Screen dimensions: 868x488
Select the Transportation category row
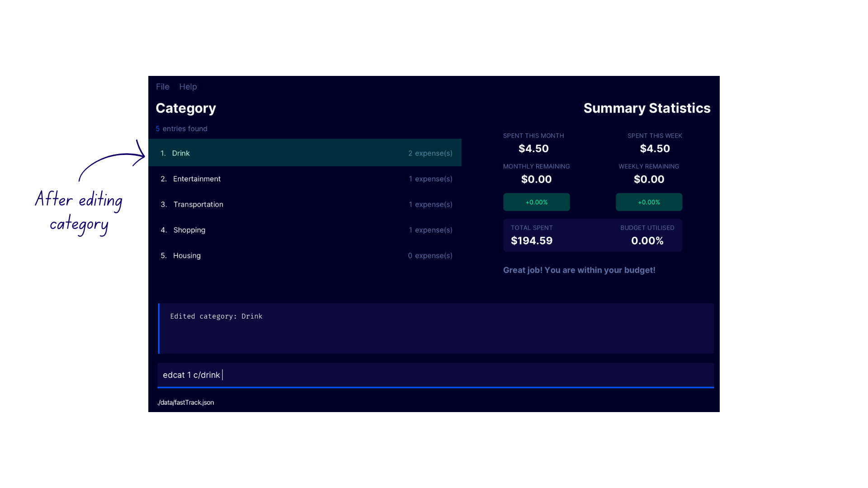pos(305,204)
